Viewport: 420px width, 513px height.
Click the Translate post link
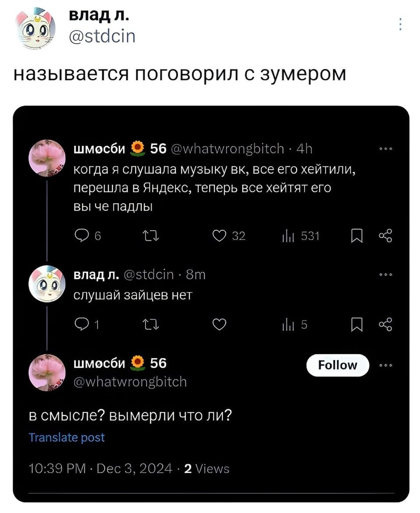(x=66, y=437)
